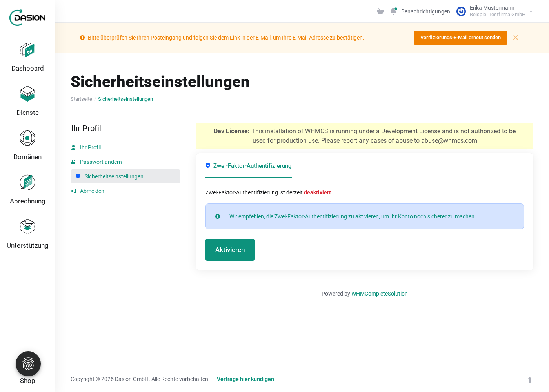
Task: Click the Sicherheitseinstellungen breadcrumb
Action: 125,99
